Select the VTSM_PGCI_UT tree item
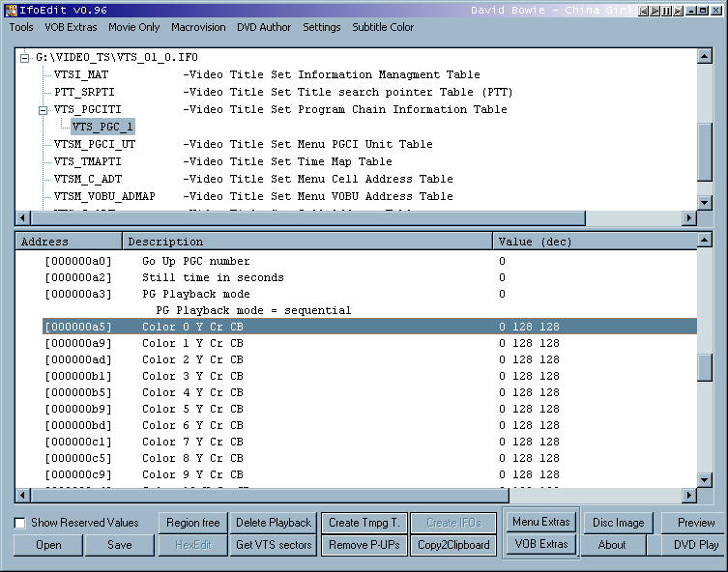Viewport: 728px width, 572px height. coord(95,144)
